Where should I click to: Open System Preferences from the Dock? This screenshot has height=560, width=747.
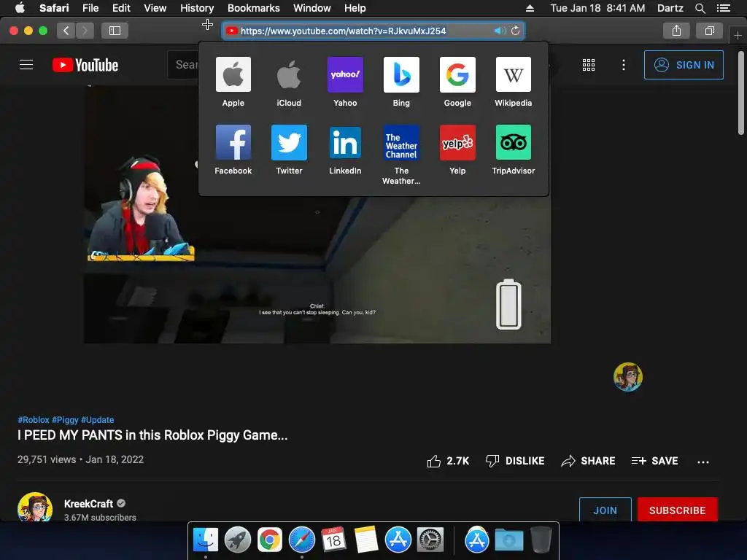pyautogui.click(x=430, y=540)
